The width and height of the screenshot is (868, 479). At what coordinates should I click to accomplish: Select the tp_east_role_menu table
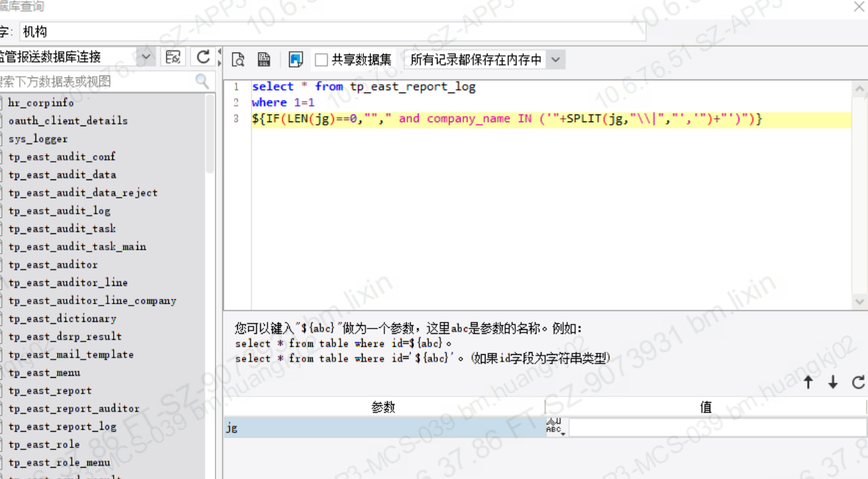59,463
